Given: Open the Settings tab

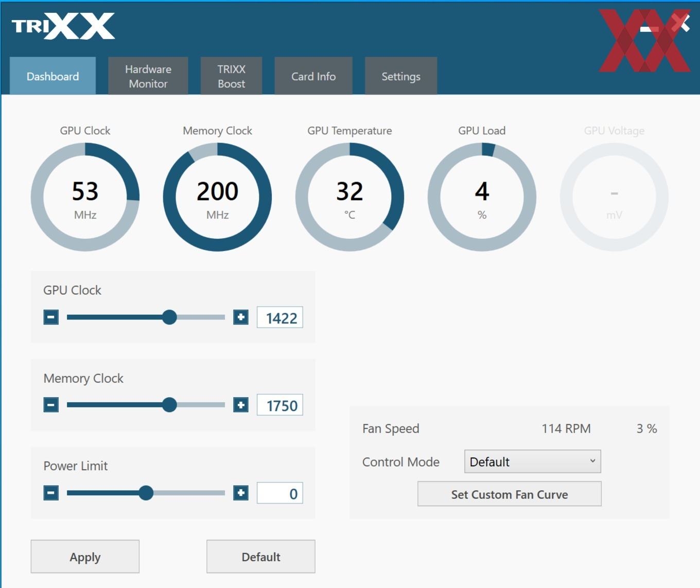Looking at the screenshot, I should click(x=401, y=76).
